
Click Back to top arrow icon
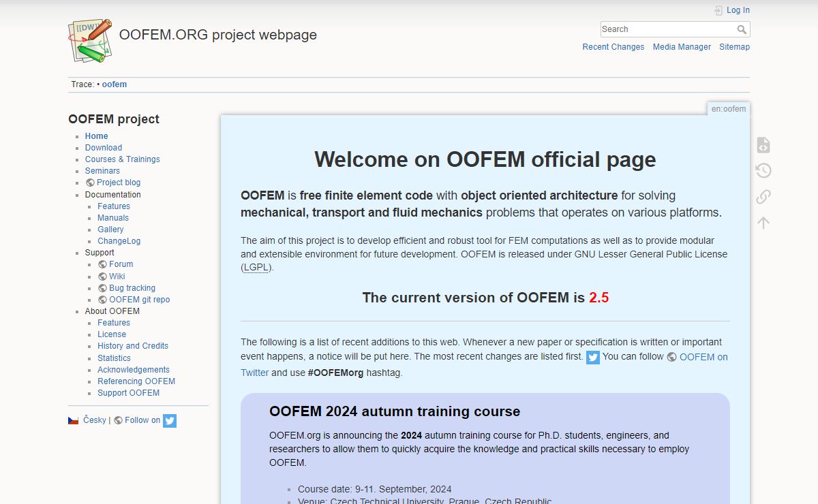[x=763, y=223]
